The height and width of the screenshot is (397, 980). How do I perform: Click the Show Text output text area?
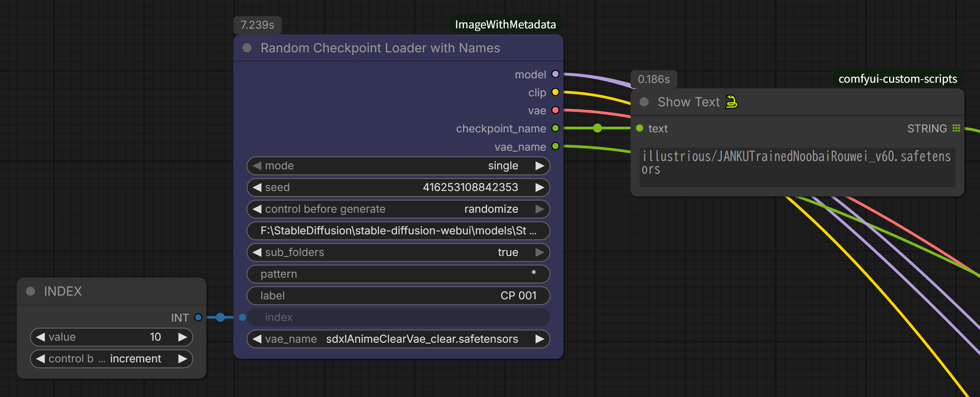click(x=797, y=167)
